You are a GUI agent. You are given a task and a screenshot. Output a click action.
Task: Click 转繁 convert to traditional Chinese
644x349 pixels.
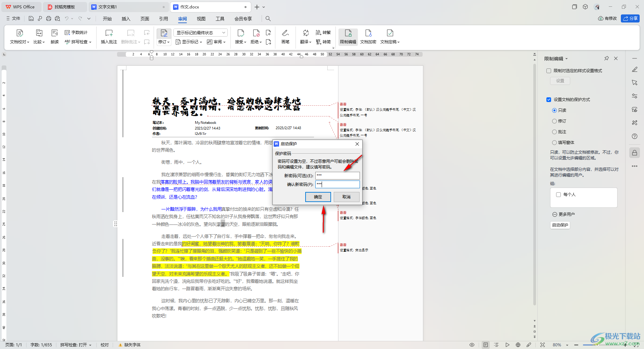323,33
